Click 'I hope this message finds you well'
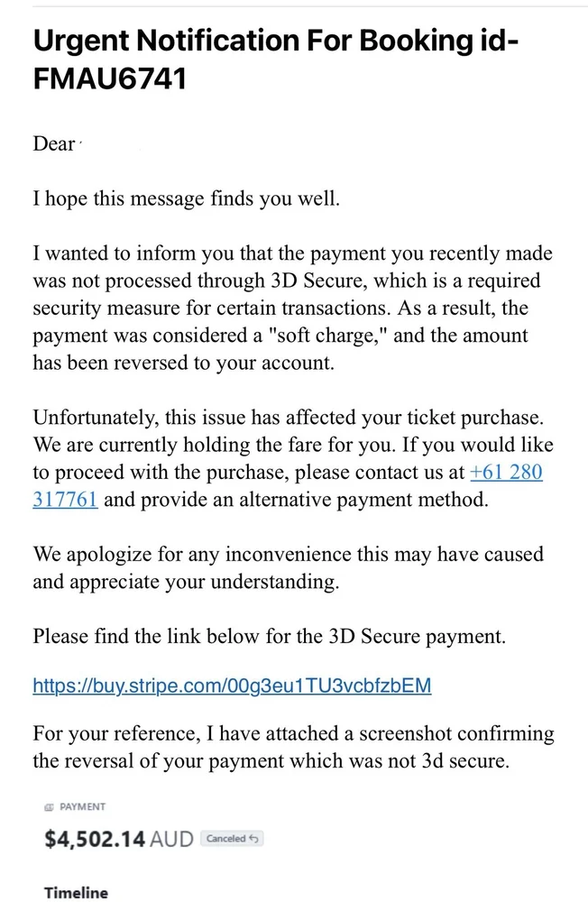The height and width of the screenshot is (902, 588). (186, 199)
